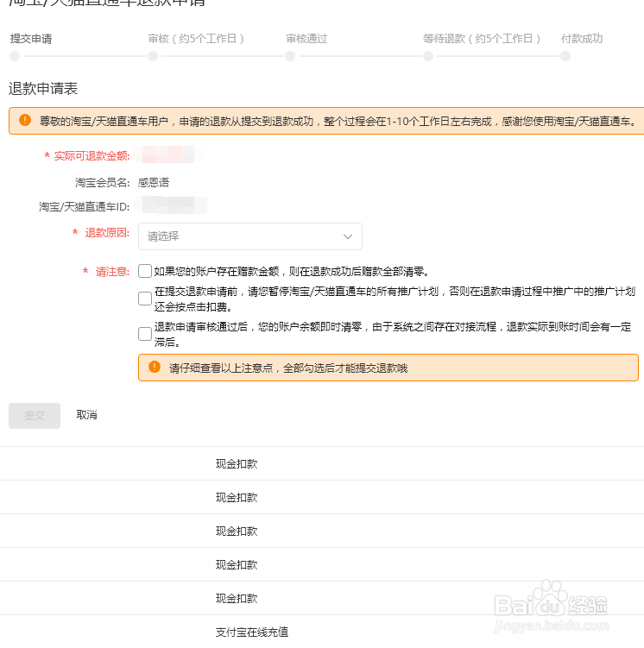Tick the 账户余额即时清零 notice checkbox
Viewport: 644px width, 648px height.
coord(145,334)
